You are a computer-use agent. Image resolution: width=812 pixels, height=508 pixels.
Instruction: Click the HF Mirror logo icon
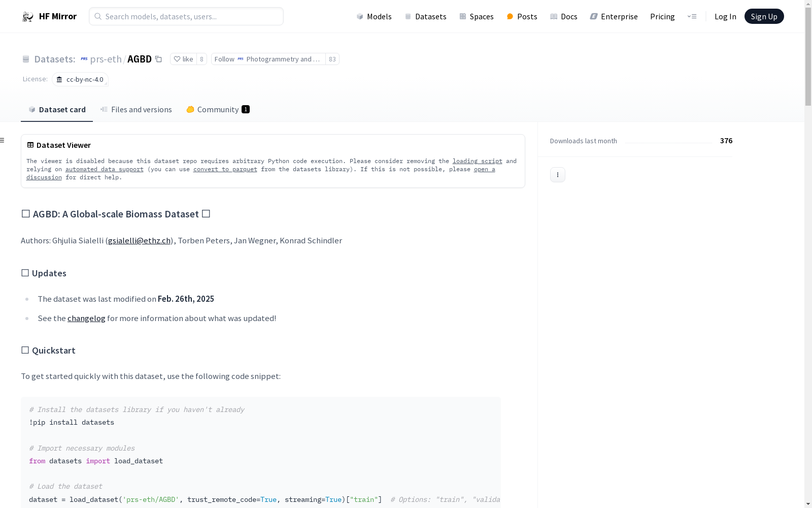tap(28, 17)
